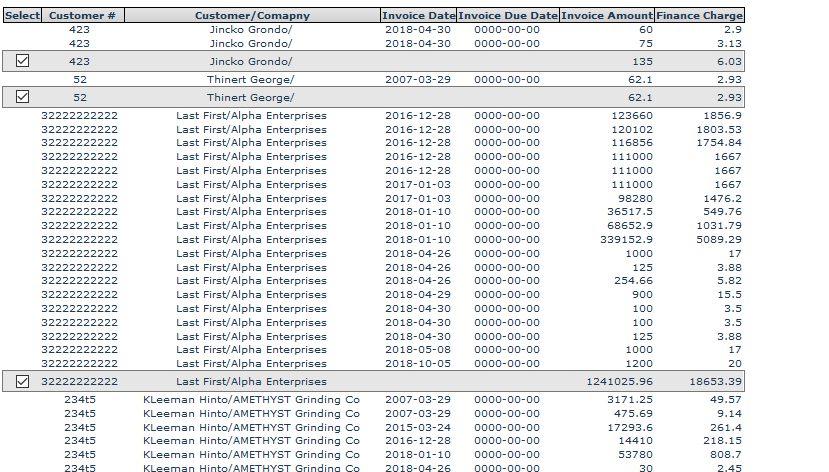Toggle the checkbox for Thinert George summary row
Screen dimensions: 829x472
(x=23, y=97)
